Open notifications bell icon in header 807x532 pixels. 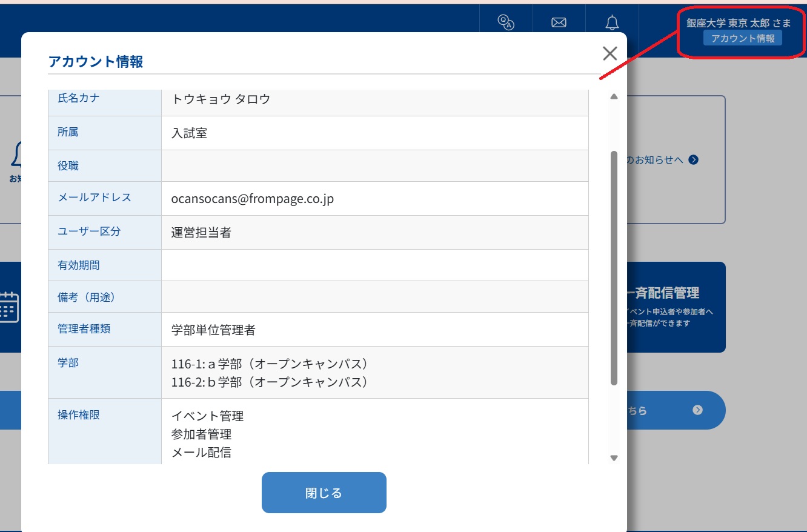(x=612, y=22)
